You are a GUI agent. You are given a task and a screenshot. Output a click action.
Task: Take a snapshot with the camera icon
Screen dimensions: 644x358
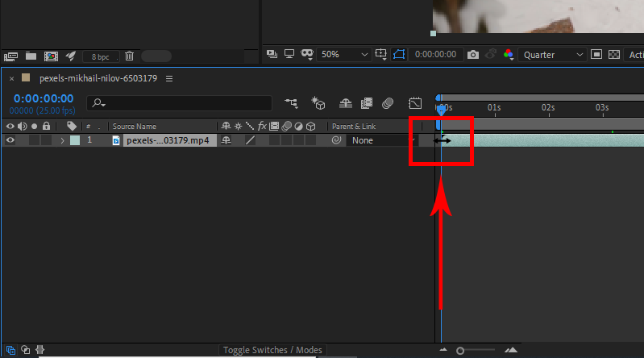point(473,55)
